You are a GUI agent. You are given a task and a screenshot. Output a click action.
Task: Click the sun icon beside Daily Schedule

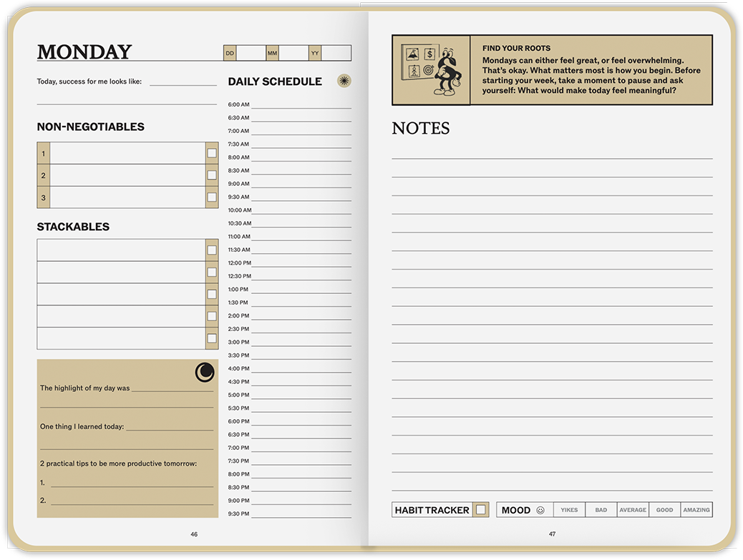[344, 81]
